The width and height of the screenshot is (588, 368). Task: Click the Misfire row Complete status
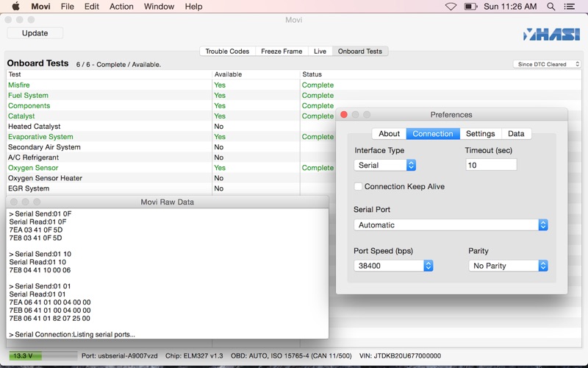click(x=318, y=85)
